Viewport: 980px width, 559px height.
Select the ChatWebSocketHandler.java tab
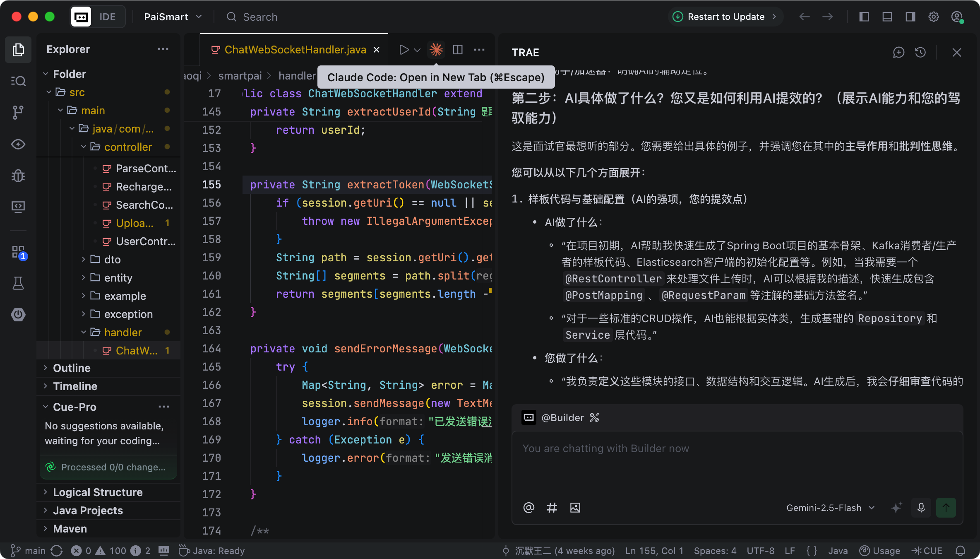(x=295, y=50)
